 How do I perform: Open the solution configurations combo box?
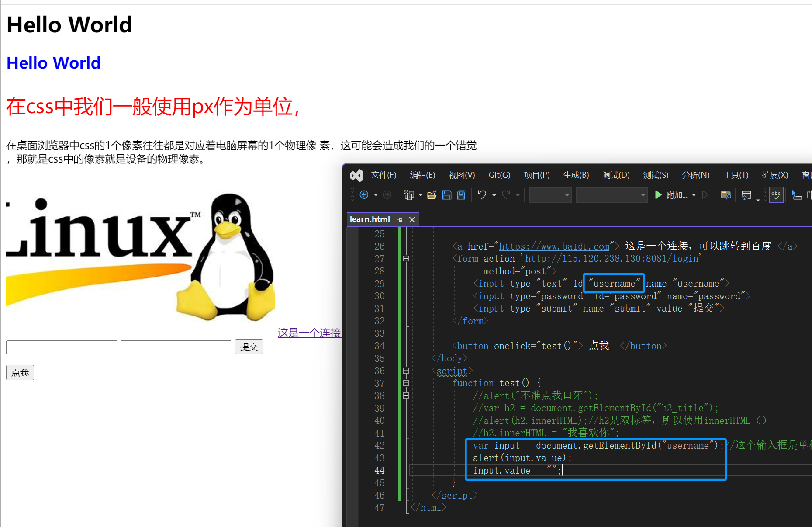[x=551, y=195]
